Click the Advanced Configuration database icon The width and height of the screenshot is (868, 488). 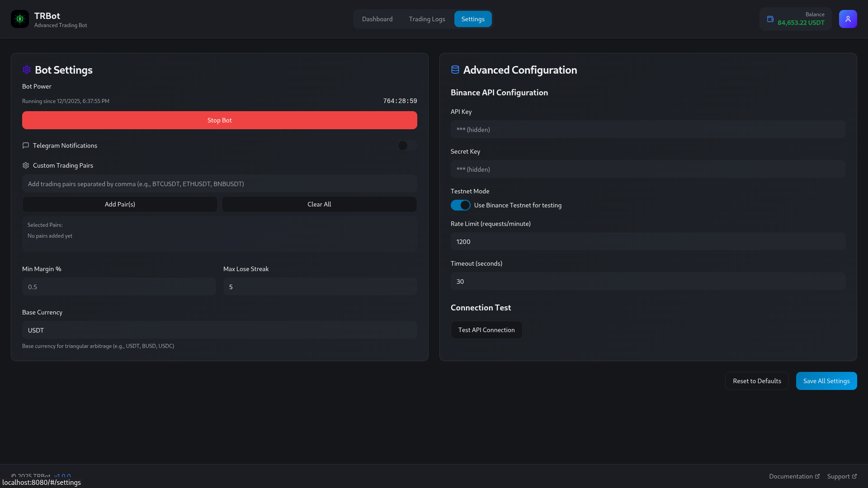(455, 70)
